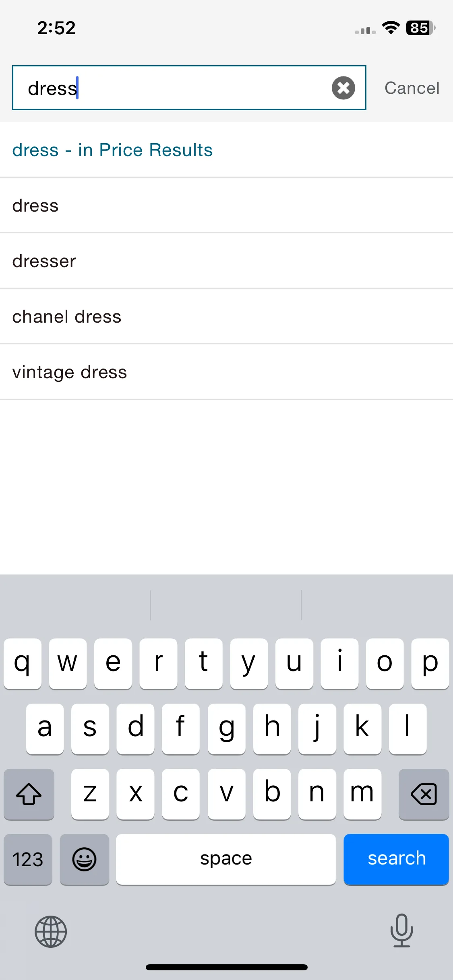Screen dimensions: 453x980
Task: Tap the space bar
Action: 226,859
